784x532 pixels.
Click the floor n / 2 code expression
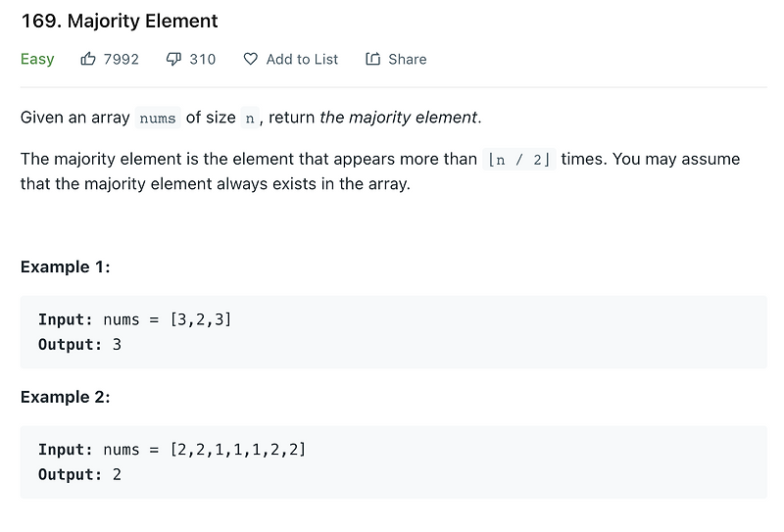(x=519, y=160)
